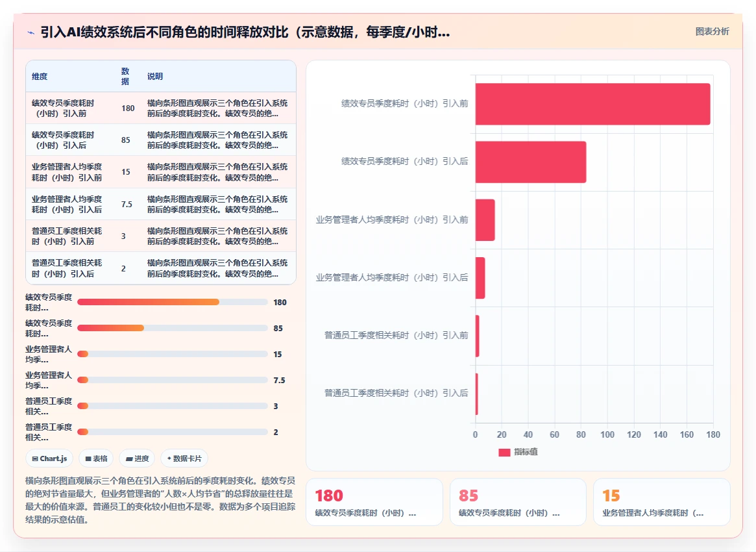Select the 表格 tag chip
756x552 pixels.
[x=97, y=458]
